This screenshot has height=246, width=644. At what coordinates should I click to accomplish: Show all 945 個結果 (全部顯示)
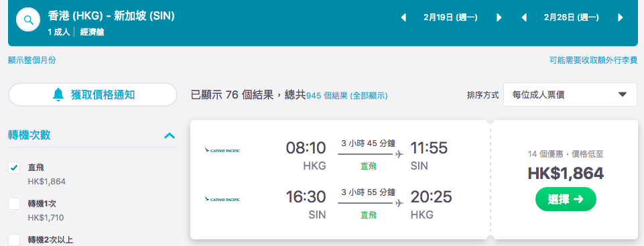click(347, 96)
